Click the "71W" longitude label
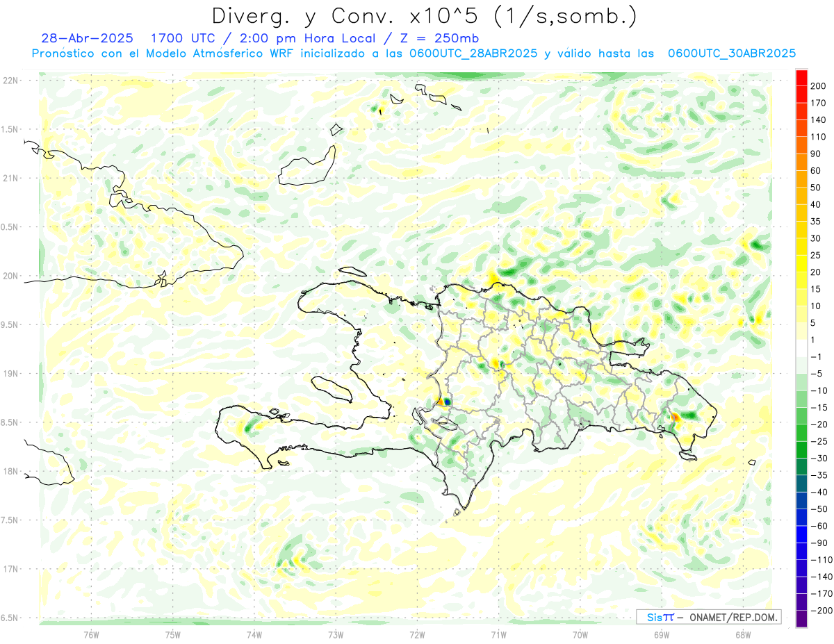 click(498, 634)
